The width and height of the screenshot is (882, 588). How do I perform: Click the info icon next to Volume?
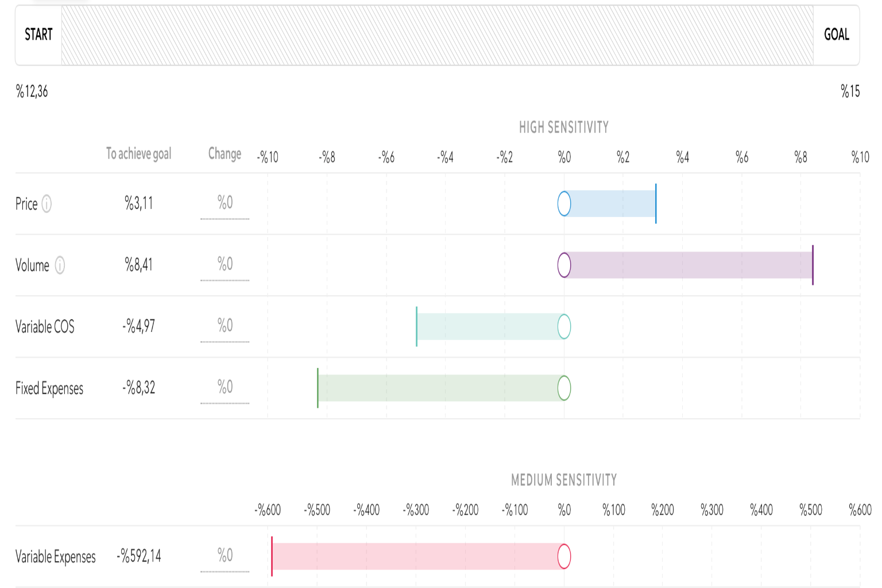point(60,265)
